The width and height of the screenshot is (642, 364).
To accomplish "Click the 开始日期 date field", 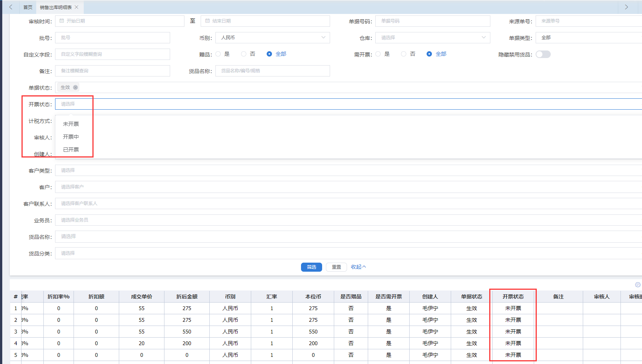I will (120, 21).
